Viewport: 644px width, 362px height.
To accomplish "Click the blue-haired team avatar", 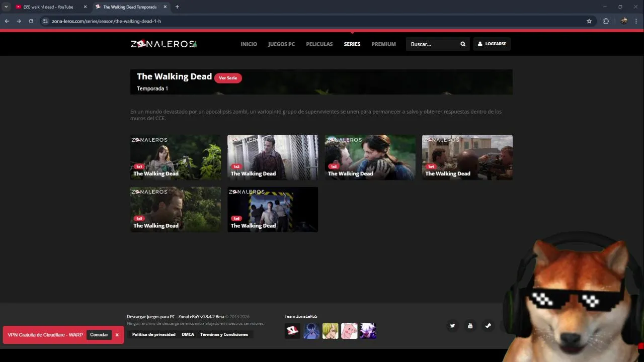I will tap(311, 331).
